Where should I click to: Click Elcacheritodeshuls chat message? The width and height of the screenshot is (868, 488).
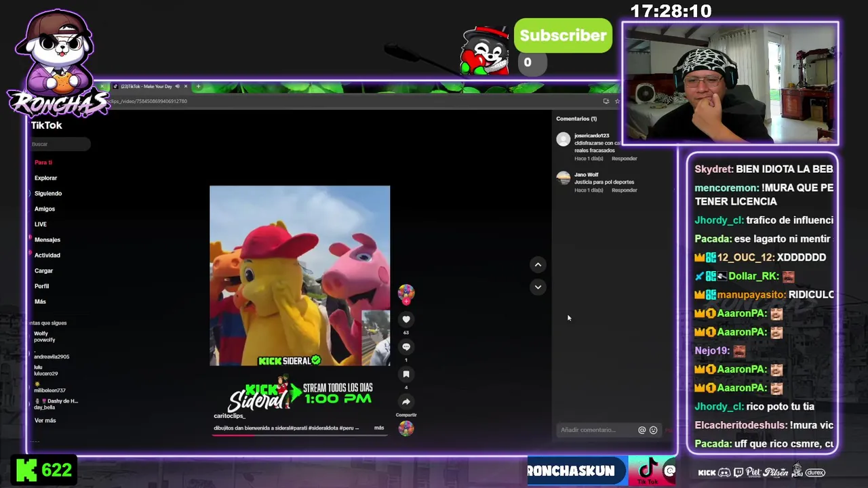tap(764, 426)
